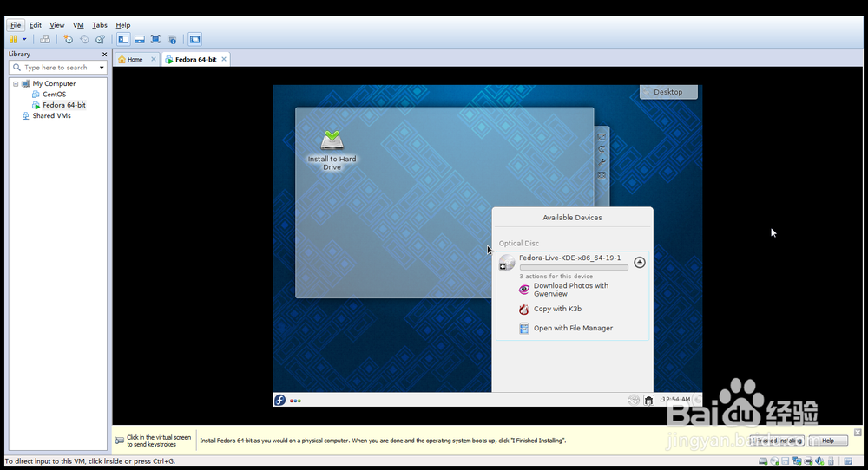
Task: Click the floppy drive status bar icon
Action: 786,461
